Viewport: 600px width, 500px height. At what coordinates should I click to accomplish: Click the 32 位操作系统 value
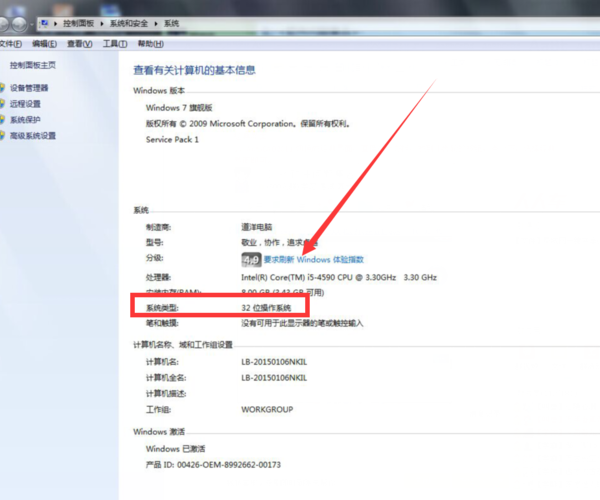(x=266, y=308)
